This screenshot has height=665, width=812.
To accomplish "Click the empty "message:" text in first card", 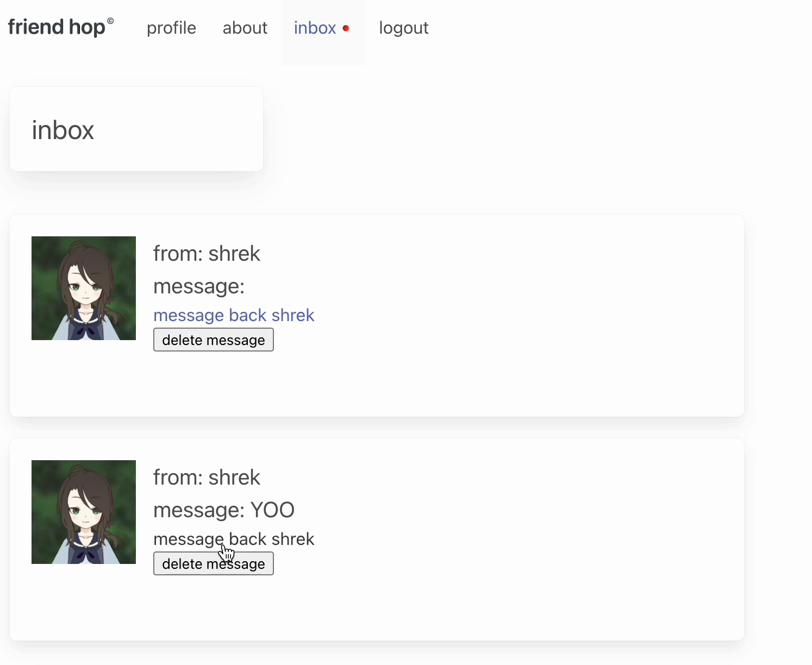I will click(199, 286).
